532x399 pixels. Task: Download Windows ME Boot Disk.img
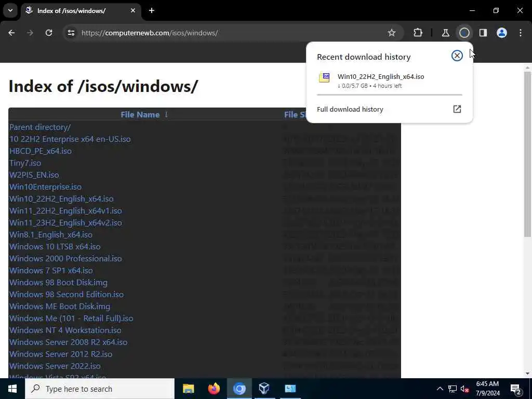60,307
